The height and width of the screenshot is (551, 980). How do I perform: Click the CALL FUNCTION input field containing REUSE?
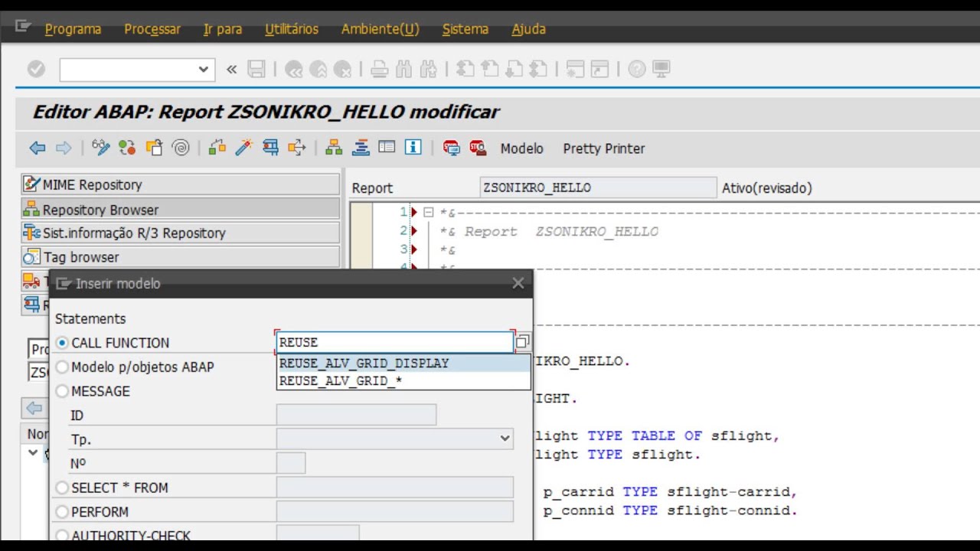pyautogui.click(x=394, y=342)
